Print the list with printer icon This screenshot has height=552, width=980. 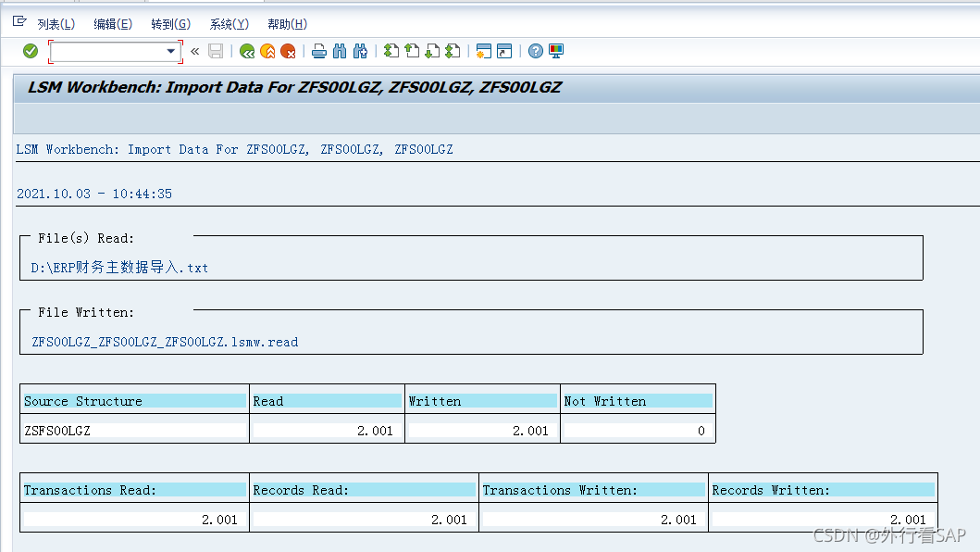318,51
